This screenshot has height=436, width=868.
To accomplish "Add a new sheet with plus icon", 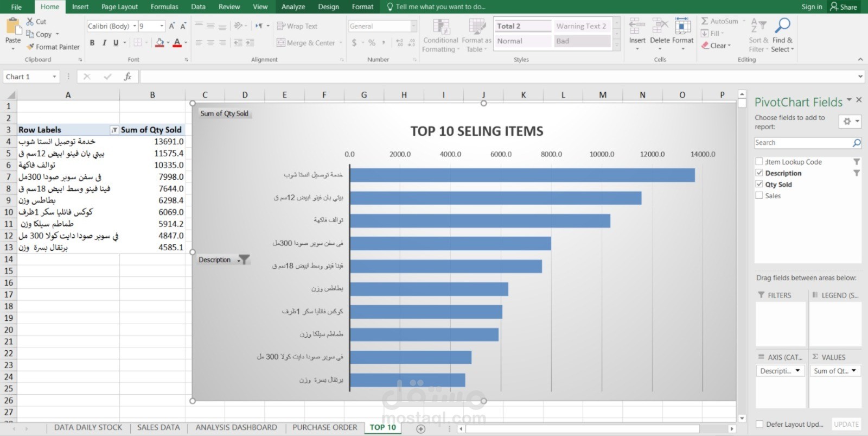I will [x=420, y=428].
